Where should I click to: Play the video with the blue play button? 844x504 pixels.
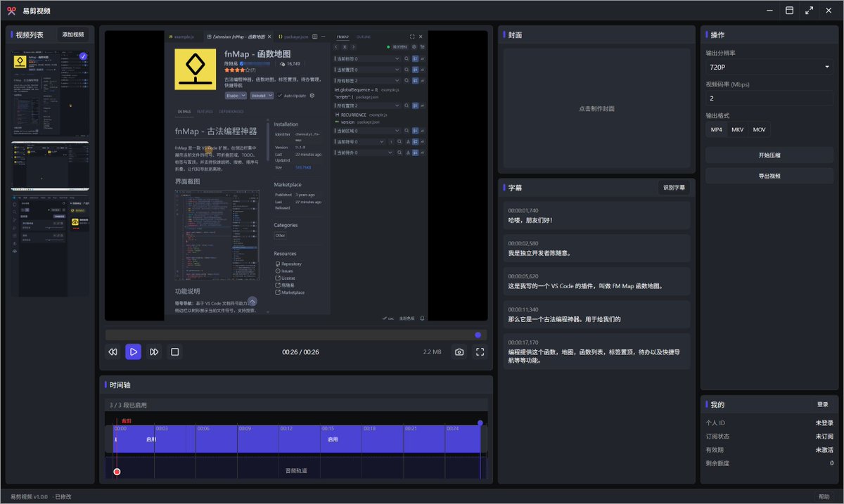pyautogui.click(x=133, y=351)
